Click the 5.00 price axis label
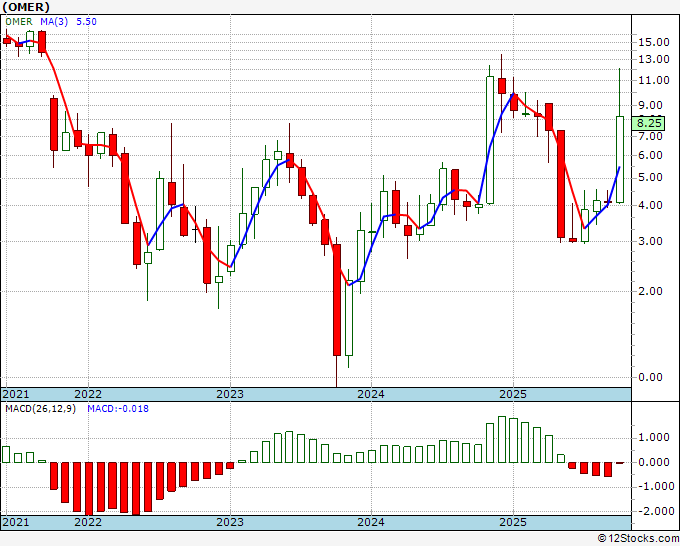Image resolution: width=680 pixels, height=546 pixels. click(651, 178)
